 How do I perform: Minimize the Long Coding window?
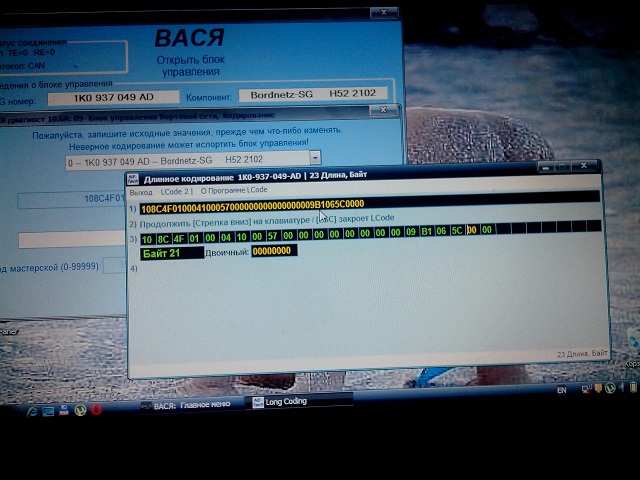(545, 167)
